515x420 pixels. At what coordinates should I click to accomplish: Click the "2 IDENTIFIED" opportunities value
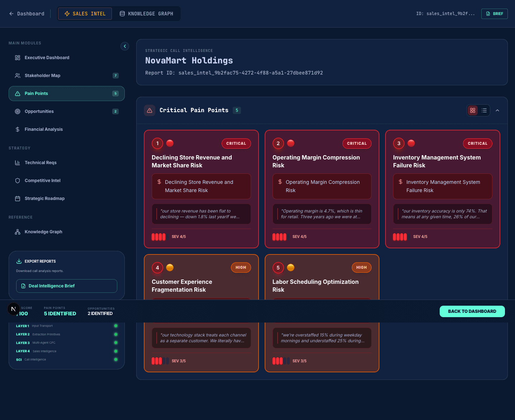point(100,314)
